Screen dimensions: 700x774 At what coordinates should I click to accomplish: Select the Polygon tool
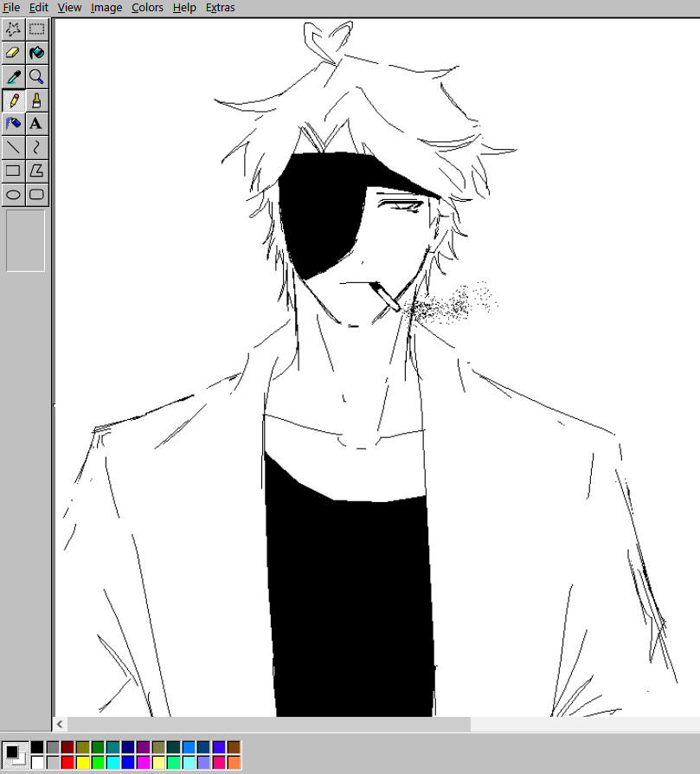click(37, 171)
